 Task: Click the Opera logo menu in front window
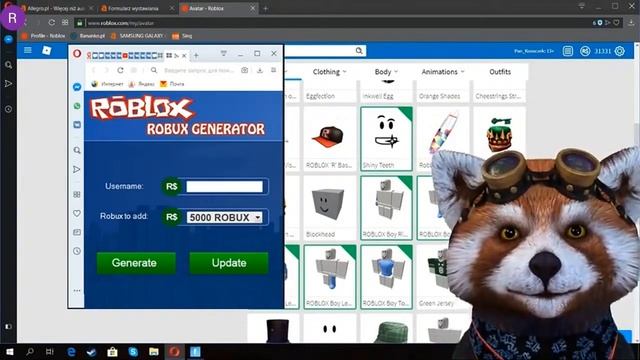pyautogui.click(x=77, y=53)
